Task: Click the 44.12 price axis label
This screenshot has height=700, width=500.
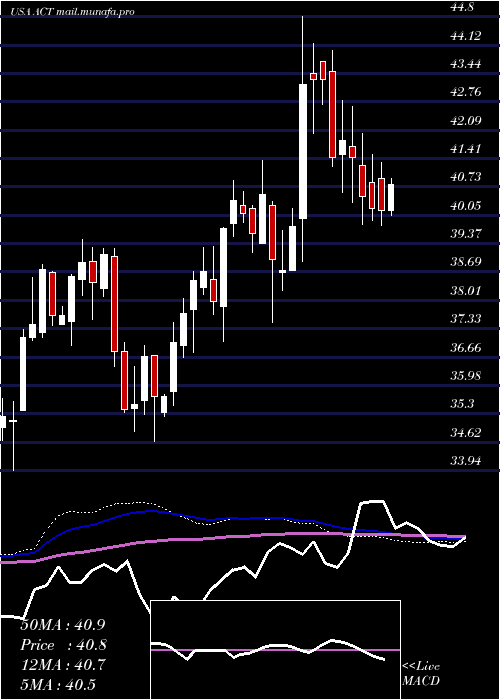Action: 466,36
